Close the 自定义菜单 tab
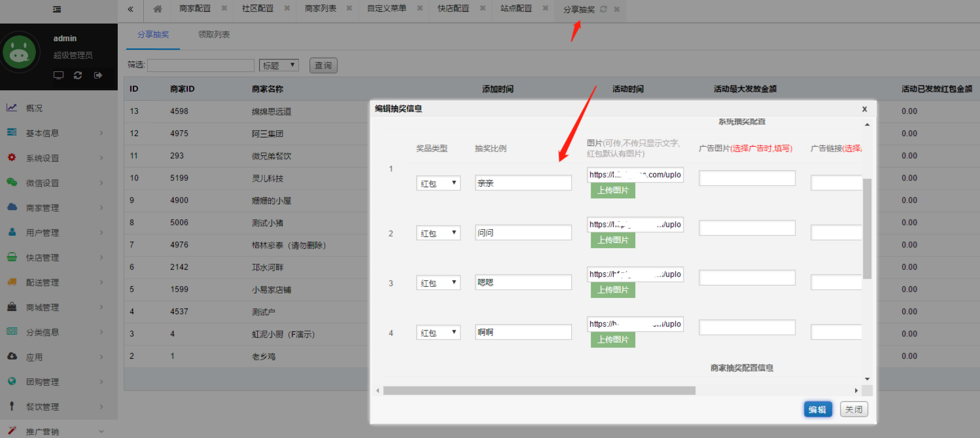Image resolution: width=980 pixels, height=438 pixels. (x=420, y=9)
